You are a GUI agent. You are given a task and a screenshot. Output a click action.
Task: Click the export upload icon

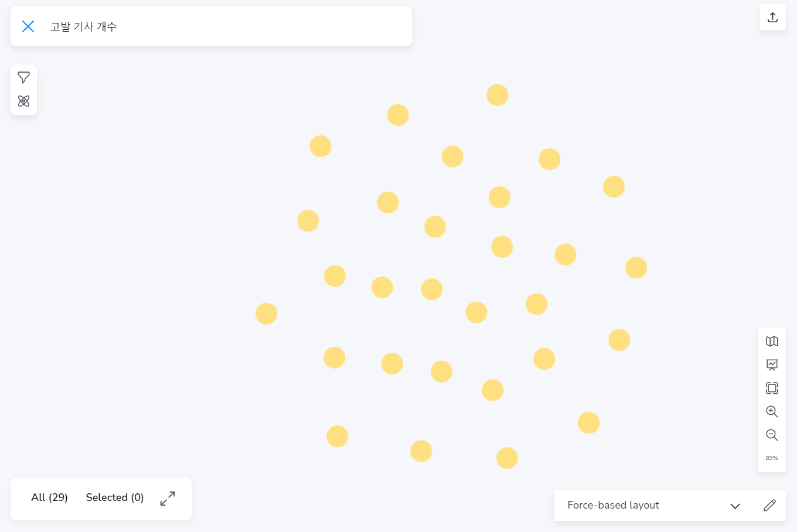(x=772, y=18)
